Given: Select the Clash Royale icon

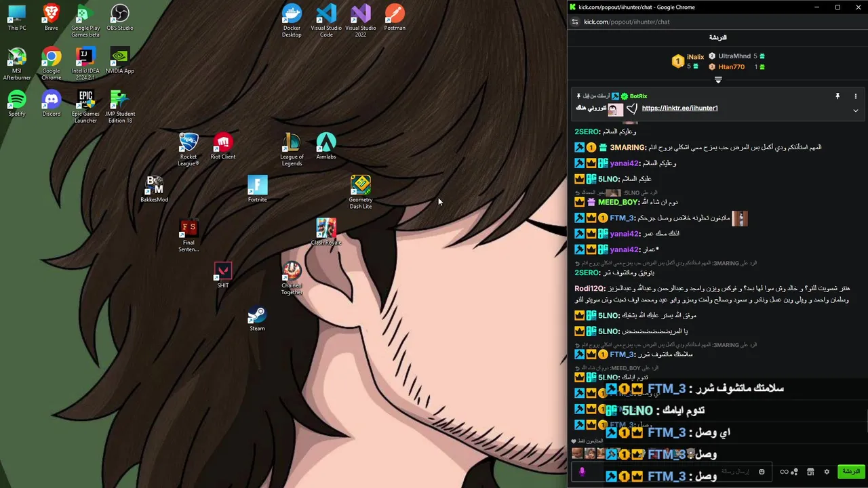Looking at the screenshot, I should [x=326, y=232].
